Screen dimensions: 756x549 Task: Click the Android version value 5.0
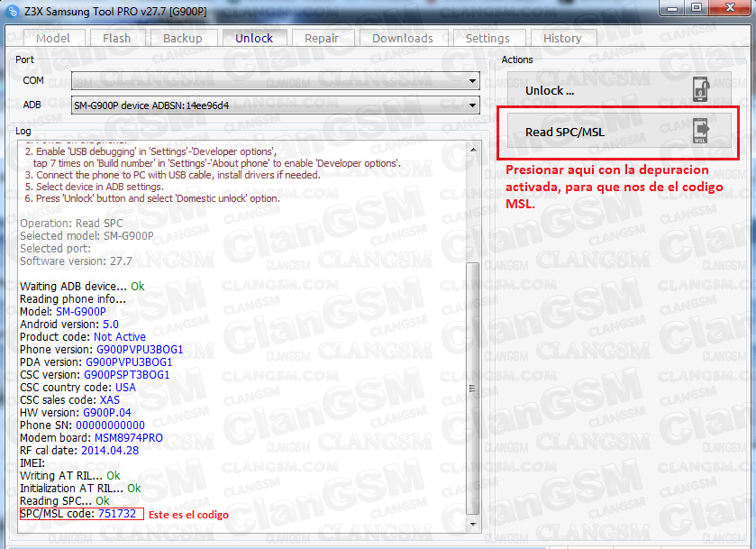[x=111, y=325]
